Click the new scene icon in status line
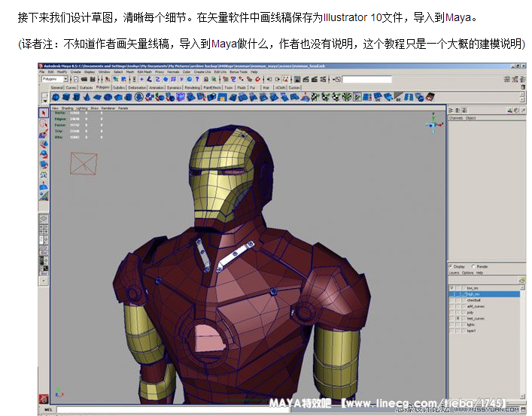532x416 pixels. 76,79
